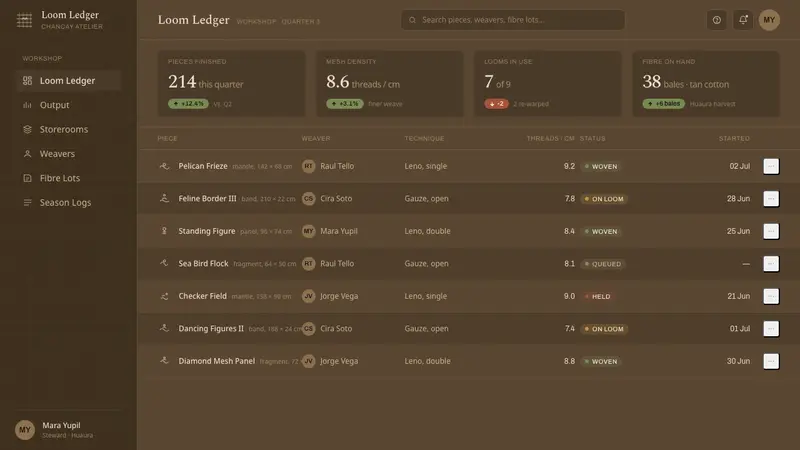Click the Feline Border III motif icon
Viewport: 800px width, 450px height.
point(164,198)
